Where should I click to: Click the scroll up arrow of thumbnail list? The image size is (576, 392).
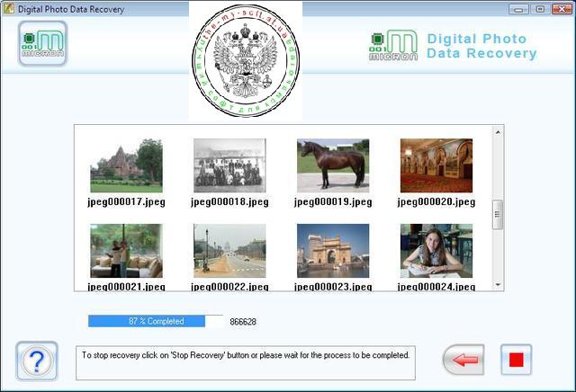click(x=498, y=131)
